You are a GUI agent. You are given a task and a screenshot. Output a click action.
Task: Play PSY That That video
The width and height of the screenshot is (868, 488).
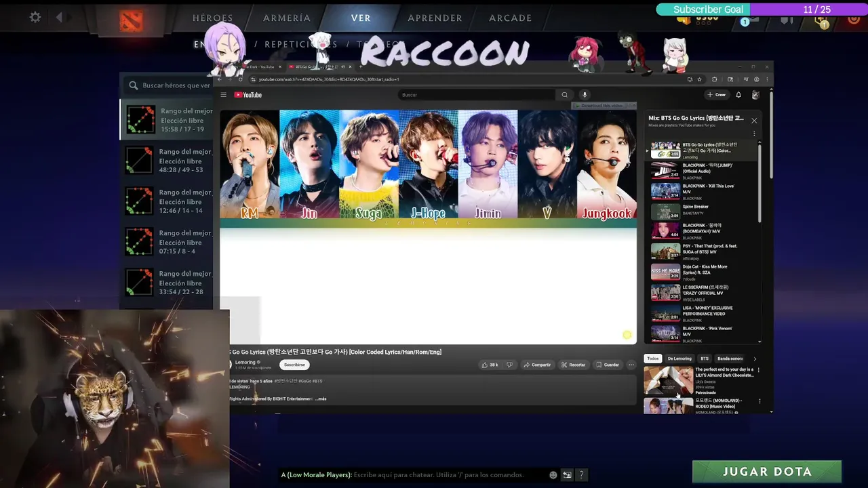click(703, 252)
